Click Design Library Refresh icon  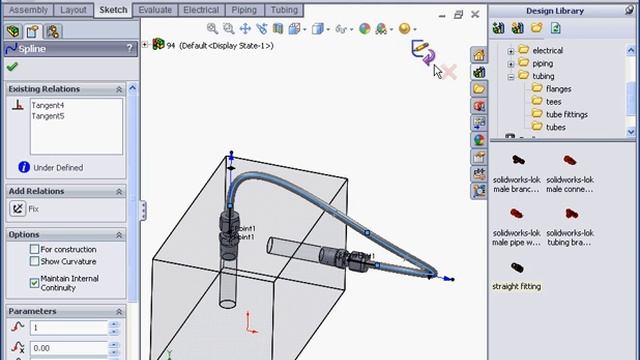(556, 28)
